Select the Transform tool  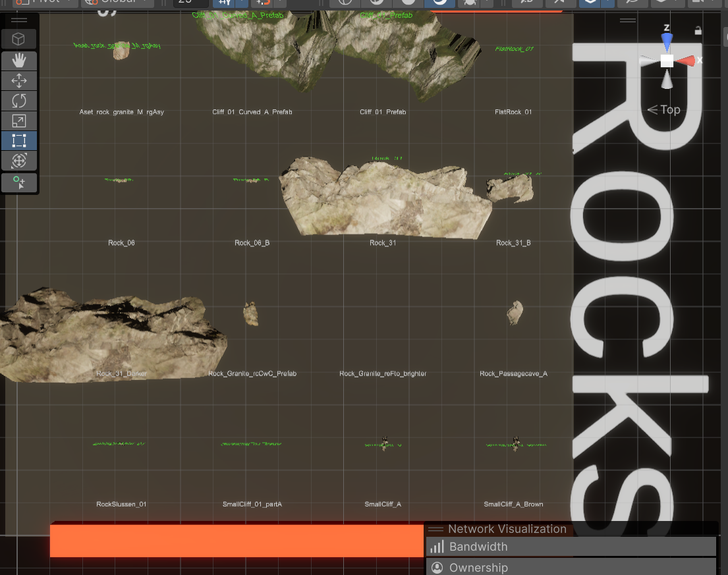tap(19, 161)
